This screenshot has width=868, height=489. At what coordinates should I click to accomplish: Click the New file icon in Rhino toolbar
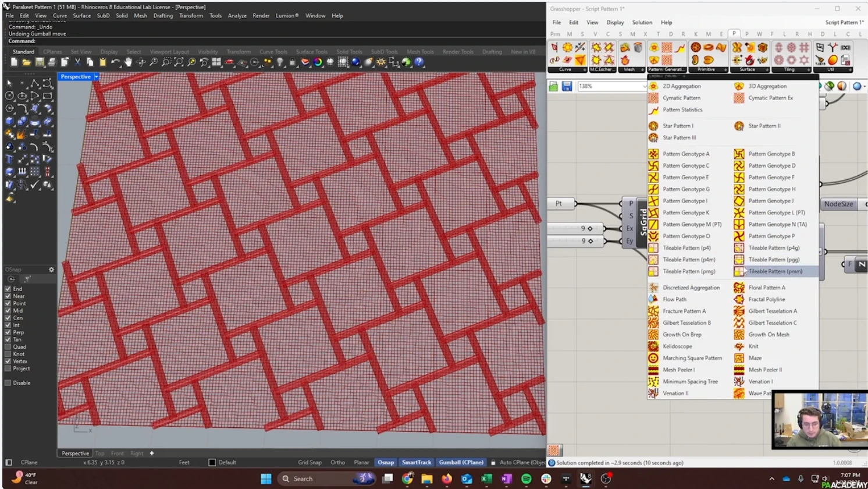pyautogui.click(x=14, y=62)
